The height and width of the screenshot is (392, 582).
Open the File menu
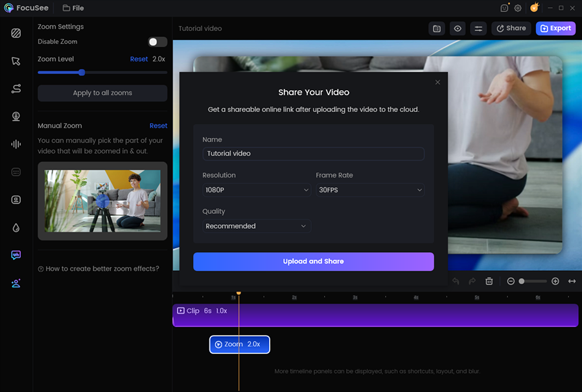click(73, 8)
